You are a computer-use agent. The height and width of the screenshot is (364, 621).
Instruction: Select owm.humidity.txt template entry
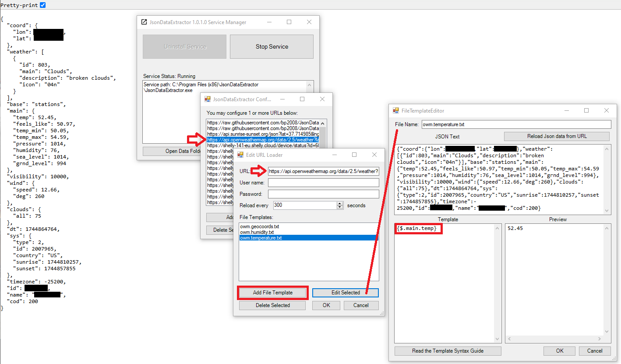click(x=257, y=232)
